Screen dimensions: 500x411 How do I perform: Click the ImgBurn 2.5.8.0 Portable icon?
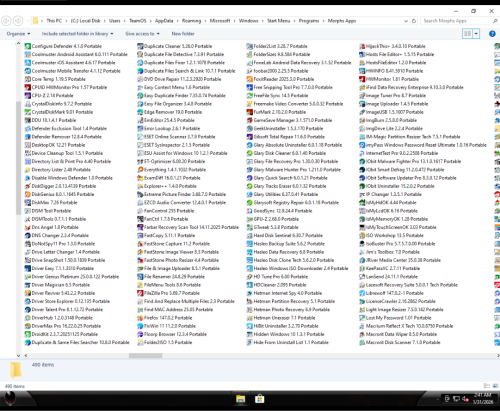click(362, 120)
